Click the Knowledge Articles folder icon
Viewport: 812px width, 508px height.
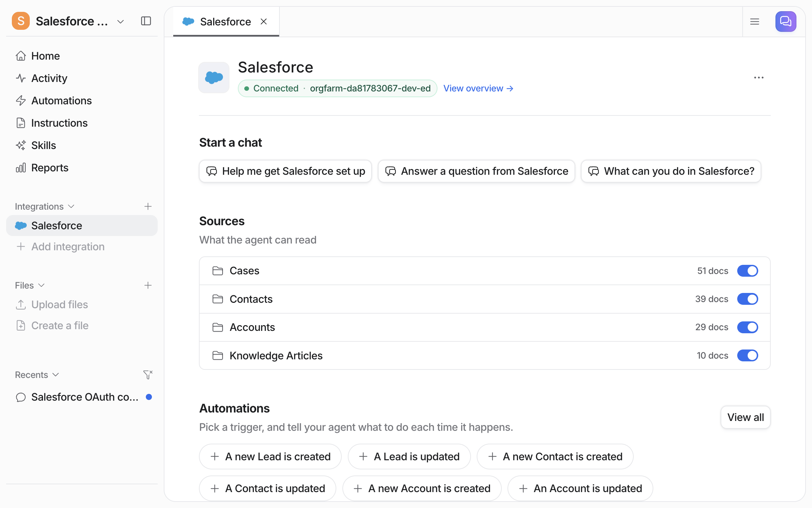click(x=218, y=356)
